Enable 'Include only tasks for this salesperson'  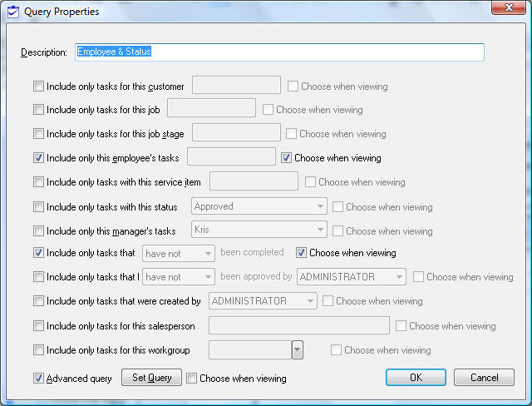[39, 325]
